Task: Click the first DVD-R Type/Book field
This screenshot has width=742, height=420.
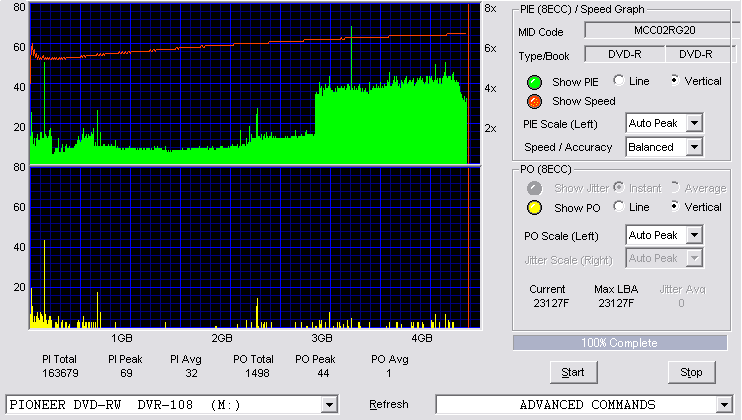Action: (625, 54)
